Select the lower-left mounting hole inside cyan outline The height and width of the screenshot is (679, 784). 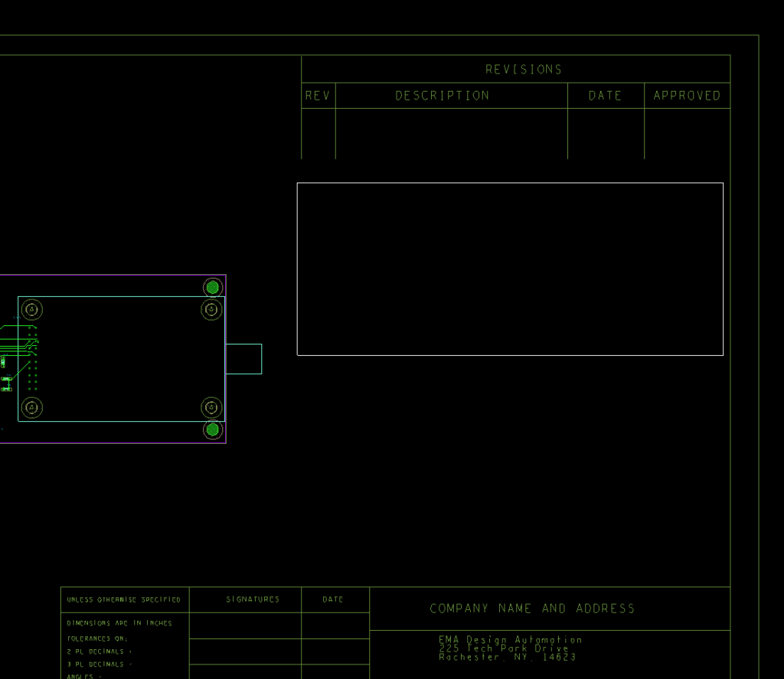click(32, 407)
